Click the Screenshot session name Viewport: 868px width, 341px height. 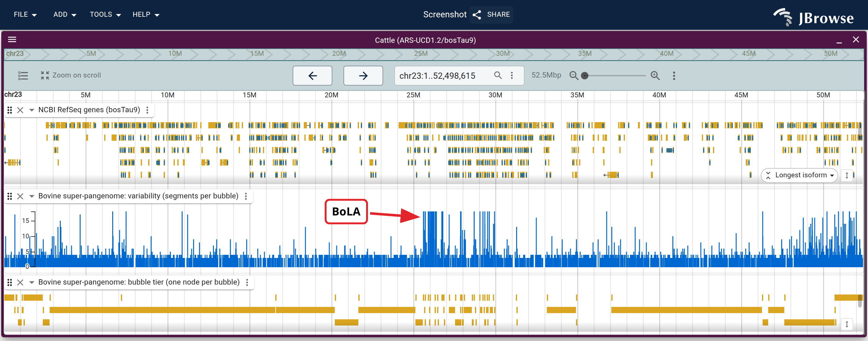[x=445, y=15]
